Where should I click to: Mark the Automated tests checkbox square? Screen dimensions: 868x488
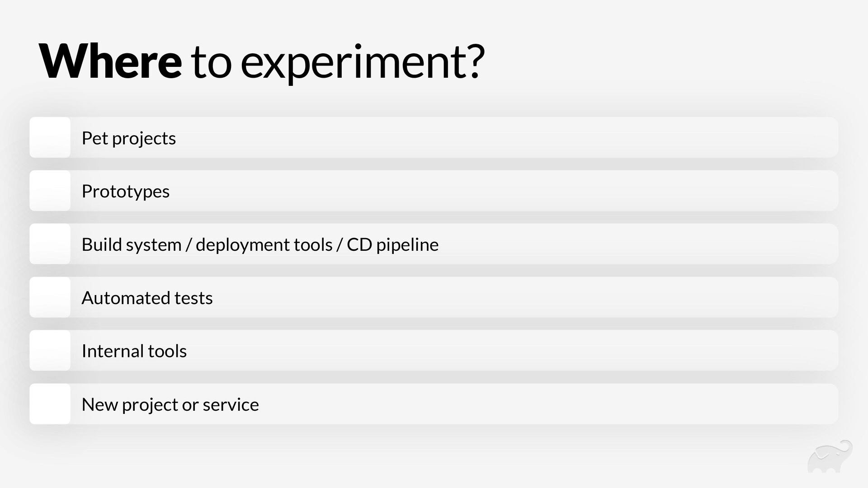click(x=50, y=297)
